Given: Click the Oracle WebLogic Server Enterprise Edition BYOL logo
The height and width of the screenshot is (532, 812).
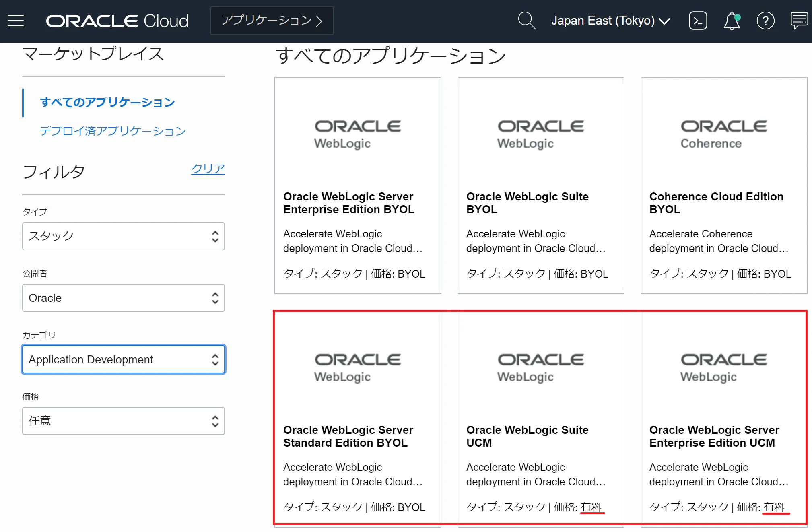Looking at the screenshot, I should coord(358,134).
